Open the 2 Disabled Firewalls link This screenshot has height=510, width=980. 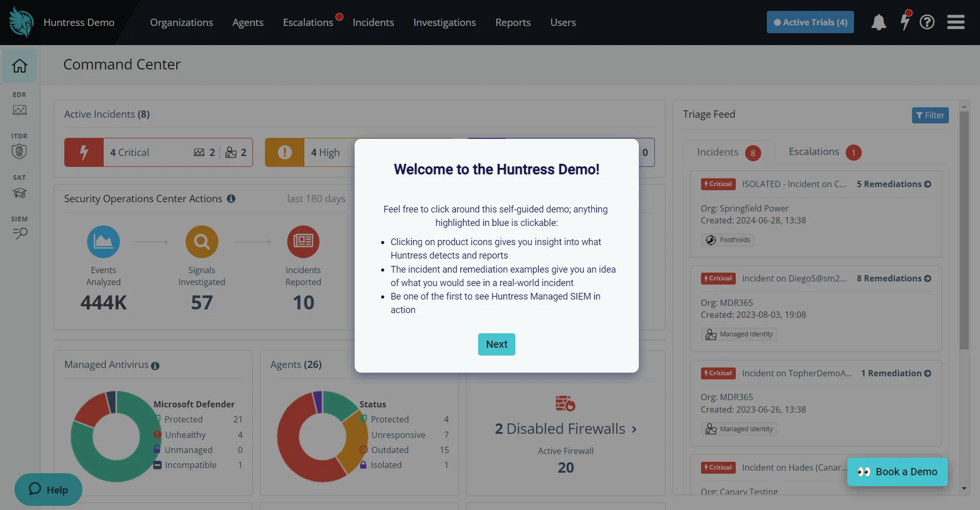566,429
